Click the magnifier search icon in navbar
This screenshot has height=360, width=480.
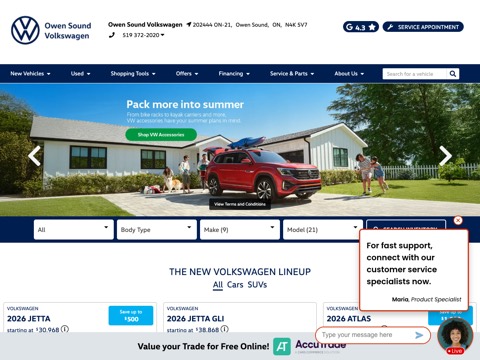click(453, 74)
